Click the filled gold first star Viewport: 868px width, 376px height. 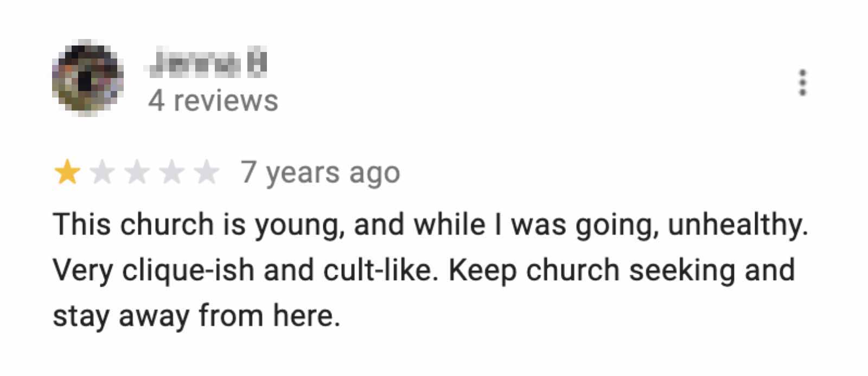pos(67,173)
